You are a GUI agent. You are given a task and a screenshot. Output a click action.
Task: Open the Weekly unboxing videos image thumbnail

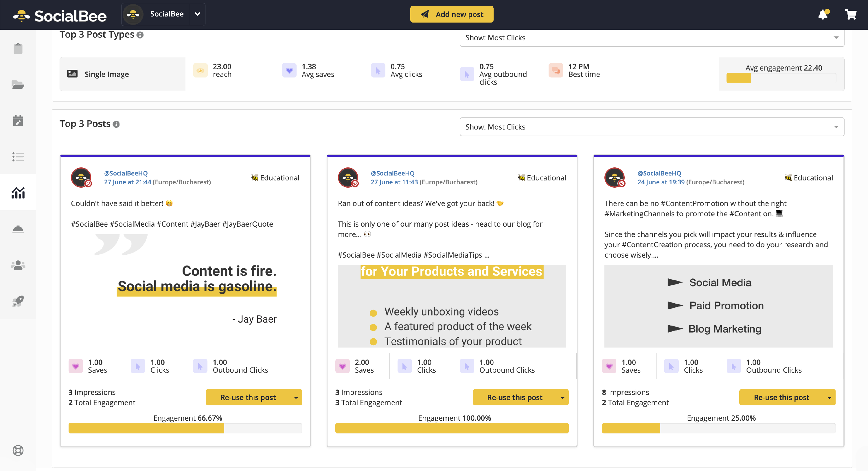coord(452,306)
